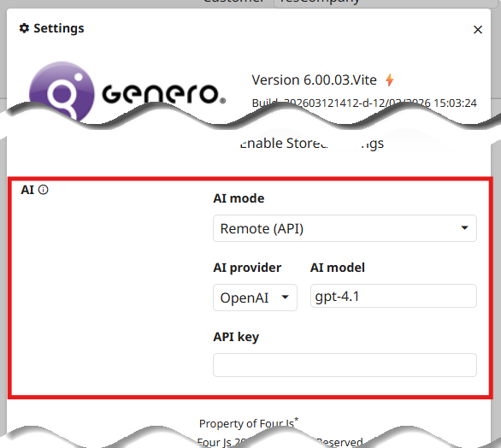Click the "AI model" label
This screenshot has width=501, height=448.
338,268
